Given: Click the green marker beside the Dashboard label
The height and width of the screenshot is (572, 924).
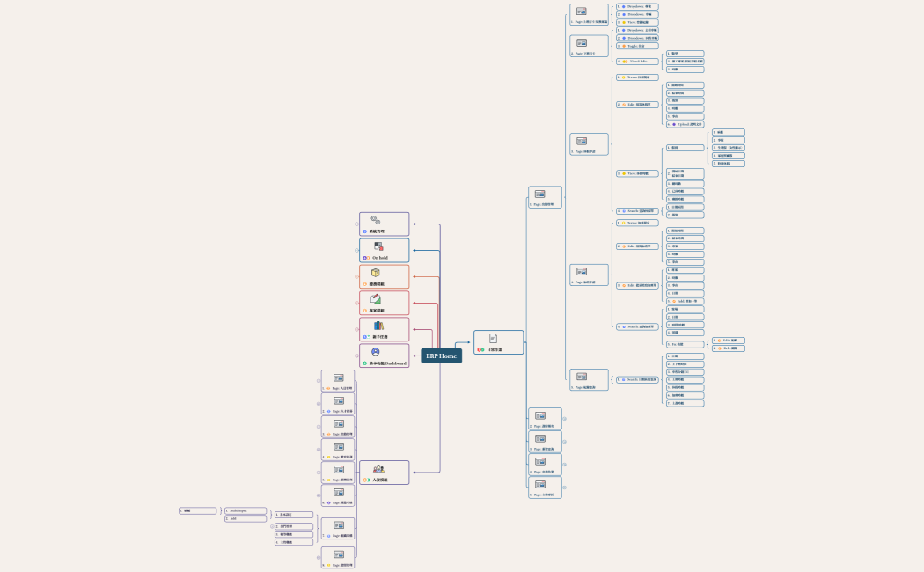Looking at the screenshot, I should point(365,363).
